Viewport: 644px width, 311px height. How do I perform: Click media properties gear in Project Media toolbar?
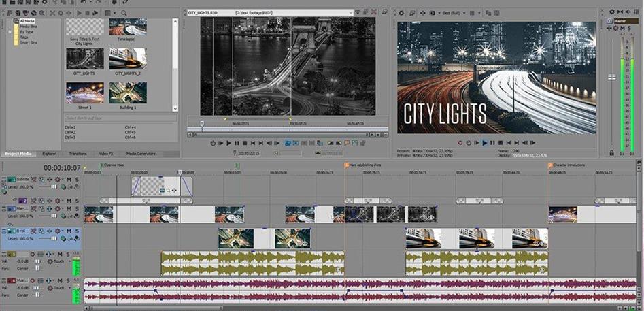coord(61,13)
